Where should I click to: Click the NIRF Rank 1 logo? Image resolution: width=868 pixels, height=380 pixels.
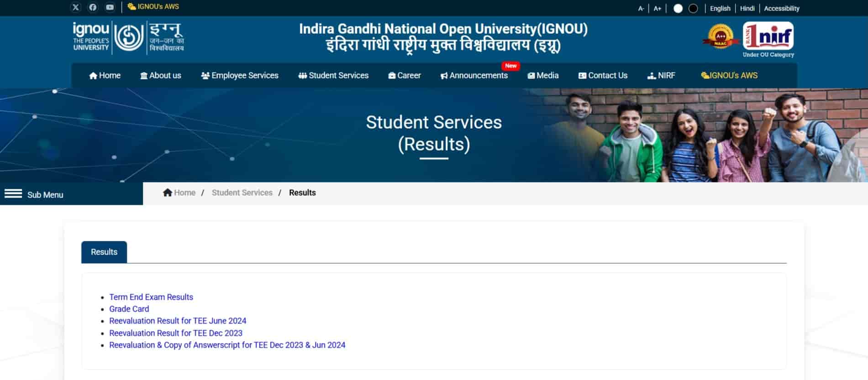click(768, 36)
